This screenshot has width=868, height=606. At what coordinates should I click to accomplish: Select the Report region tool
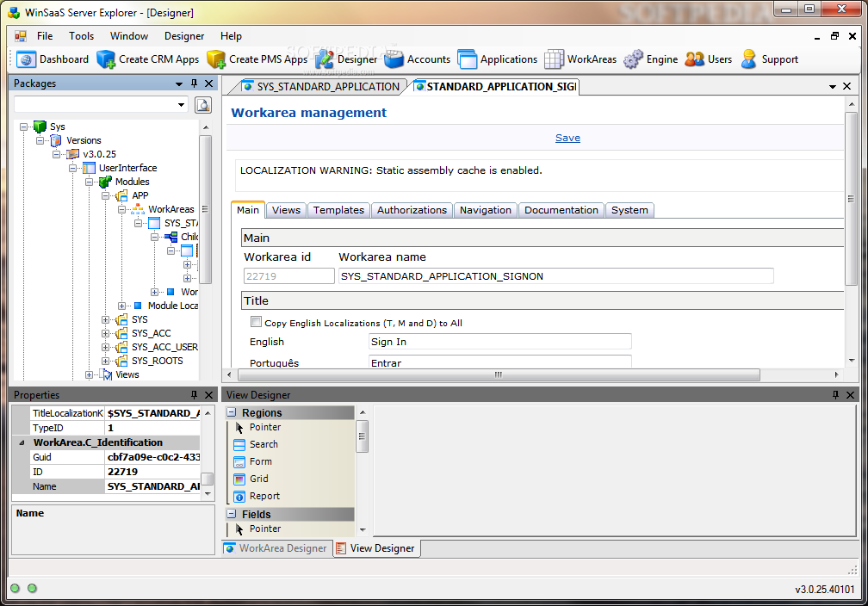tap(257, 496)
